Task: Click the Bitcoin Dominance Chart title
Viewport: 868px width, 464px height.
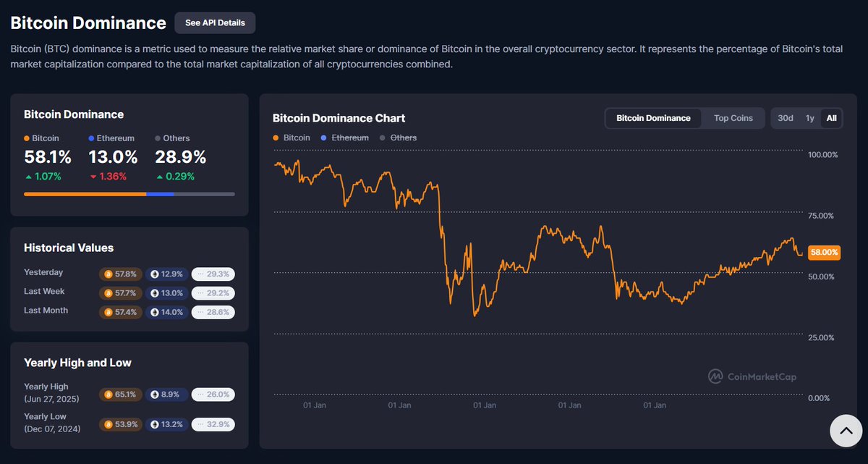Action: [x=339, y=118]
